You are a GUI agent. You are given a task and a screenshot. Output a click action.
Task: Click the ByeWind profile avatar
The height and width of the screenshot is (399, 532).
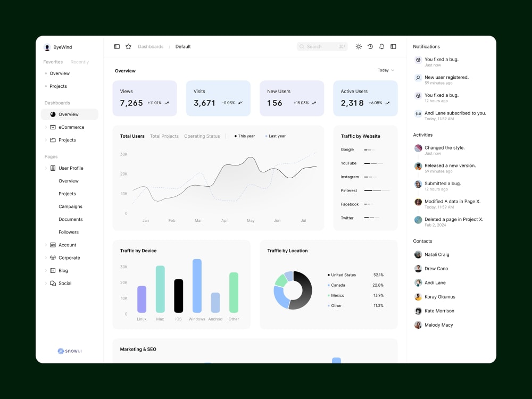(47, 47)
